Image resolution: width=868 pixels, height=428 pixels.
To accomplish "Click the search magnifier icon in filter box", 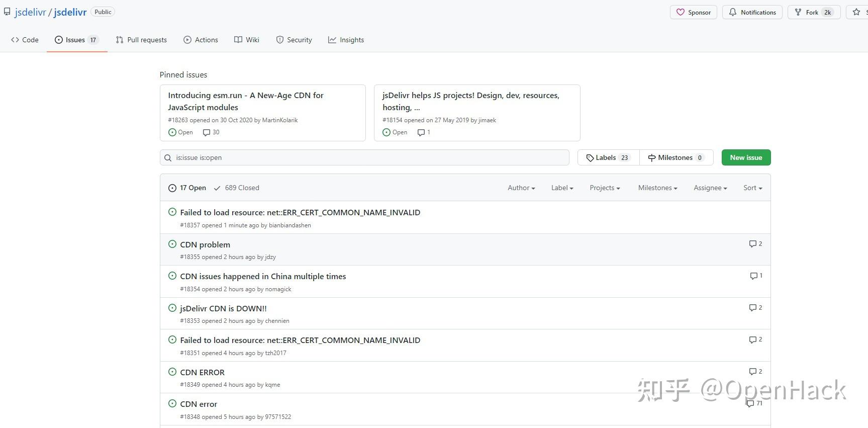I will pos(168,158).
